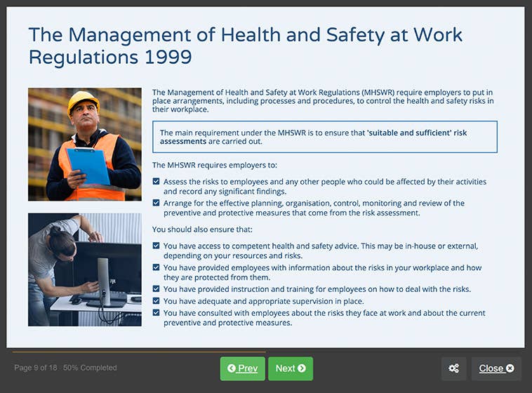Click the person adjusting monitor photo

(x=84, y=269)
